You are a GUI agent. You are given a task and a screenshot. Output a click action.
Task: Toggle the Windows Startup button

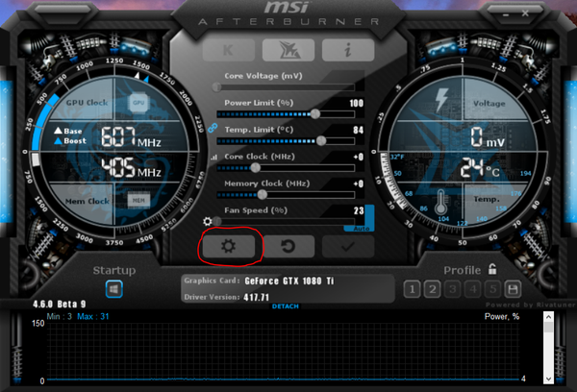[x=113, y=288]
